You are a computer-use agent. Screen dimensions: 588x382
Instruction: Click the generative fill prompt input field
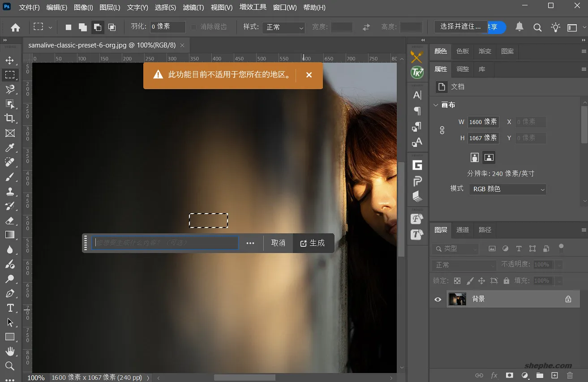pos(165,243)
